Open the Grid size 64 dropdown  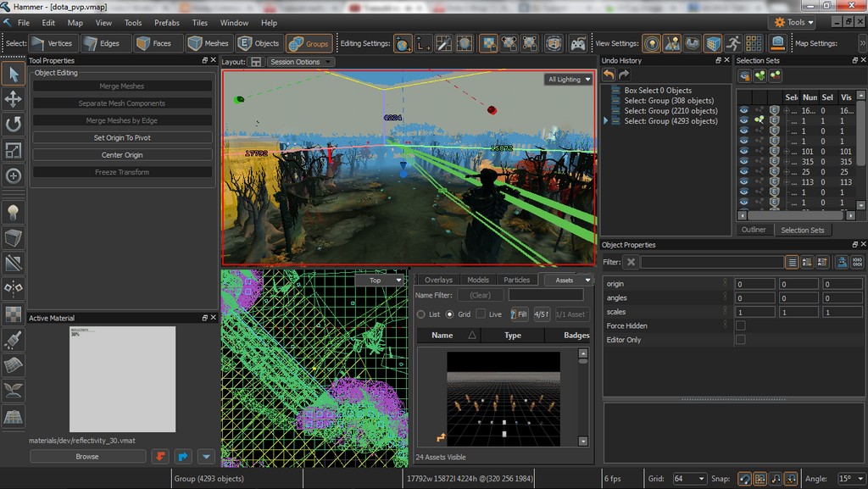(689, 479)
